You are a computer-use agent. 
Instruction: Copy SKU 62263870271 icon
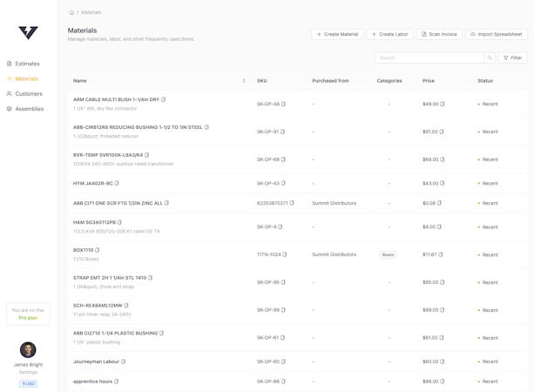tap(292, 203)
